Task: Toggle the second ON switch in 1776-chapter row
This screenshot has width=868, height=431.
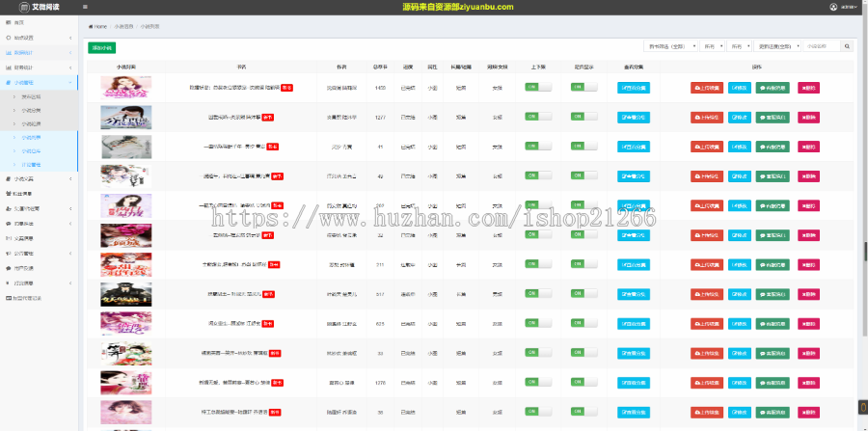Action: click(584, 381)
